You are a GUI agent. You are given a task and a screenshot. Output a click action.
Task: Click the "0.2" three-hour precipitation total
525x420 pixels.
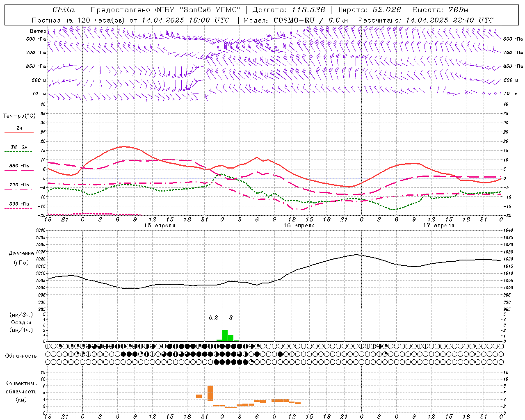pyautogui.click(x=213, y=317)
